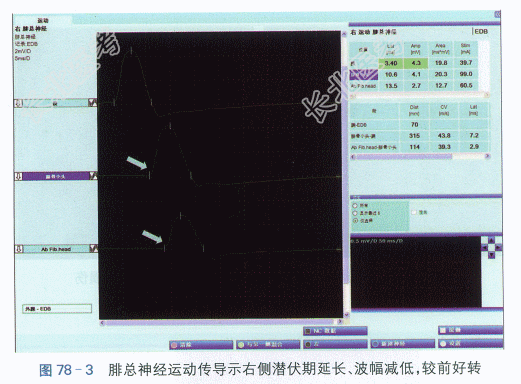The width and height of the screenshot is (521, 384).
Task: Click the left arrow beside mini waveform
Action: coord(485,247)
